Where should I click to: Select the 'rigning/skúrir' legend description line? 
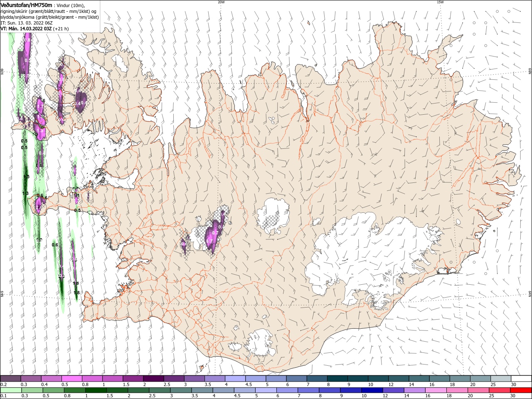point(49,11)
